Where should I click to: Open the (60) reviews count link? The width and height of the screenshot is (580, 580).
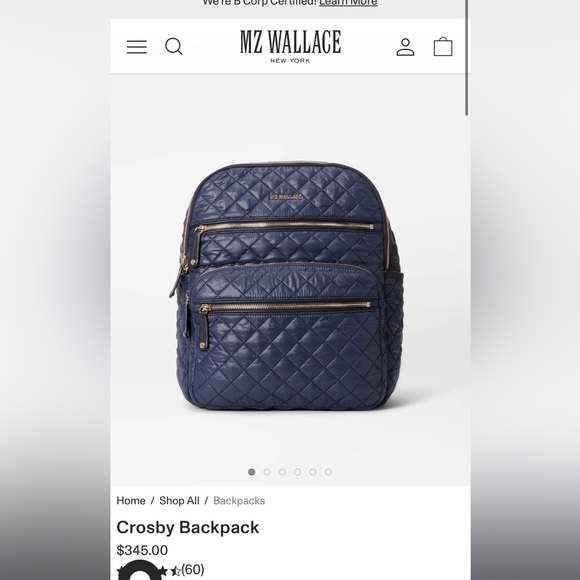coord(193,569)
